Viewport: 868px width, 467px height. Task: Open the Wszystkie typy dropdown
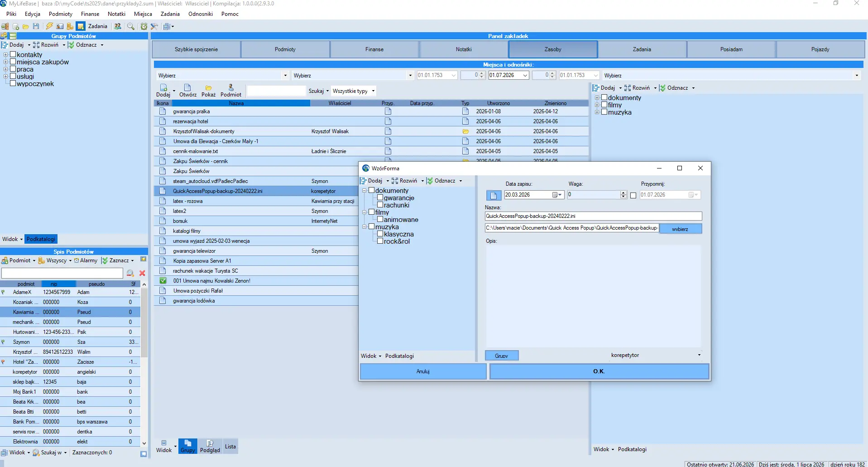click(354, 91)
